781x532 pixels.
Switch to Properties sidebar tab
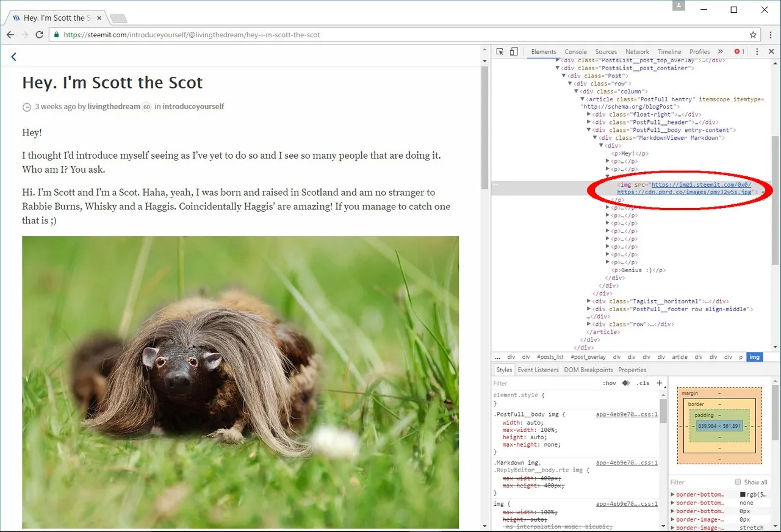[632, 370]
